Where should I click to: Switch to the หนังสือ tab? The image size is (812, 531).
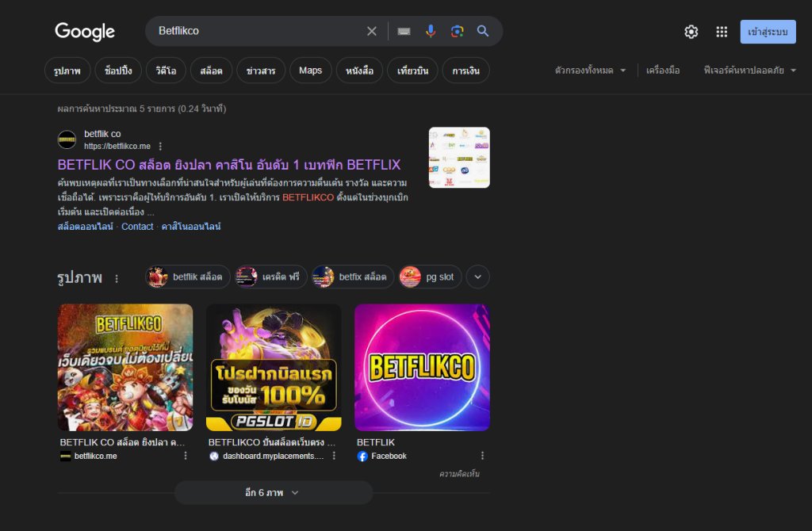tap(359, 71)
